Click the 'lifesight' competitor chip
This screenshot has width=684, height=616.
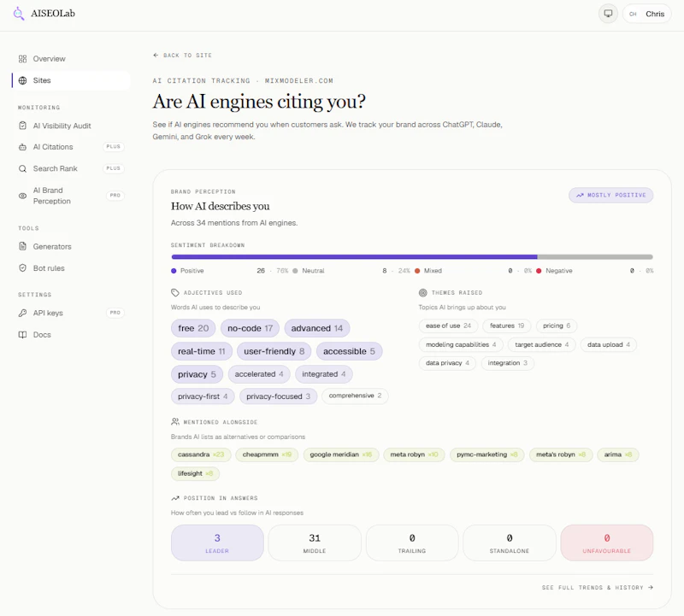point(196,473)
